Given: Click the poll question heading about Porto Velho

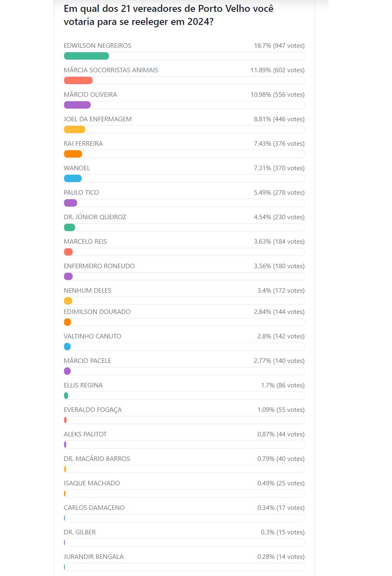Looking at the screenshot, I should tap(168, 15).
